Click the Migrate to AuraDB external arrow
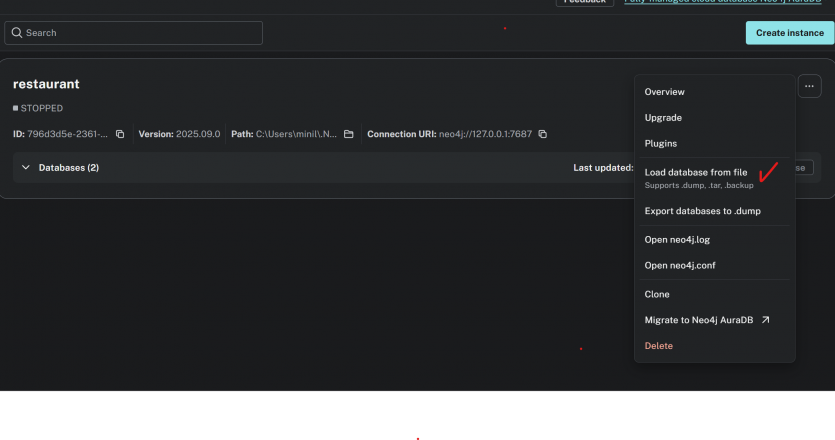This screenshot has width=835, height=440. [x=765, y=320]
